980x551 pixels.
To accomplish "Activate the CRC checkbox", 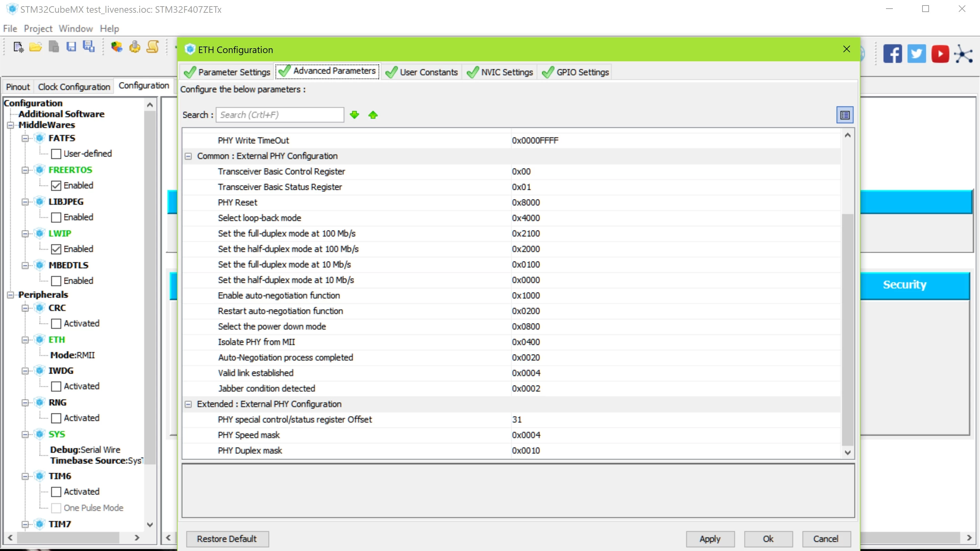I will [x=56, y=324].
